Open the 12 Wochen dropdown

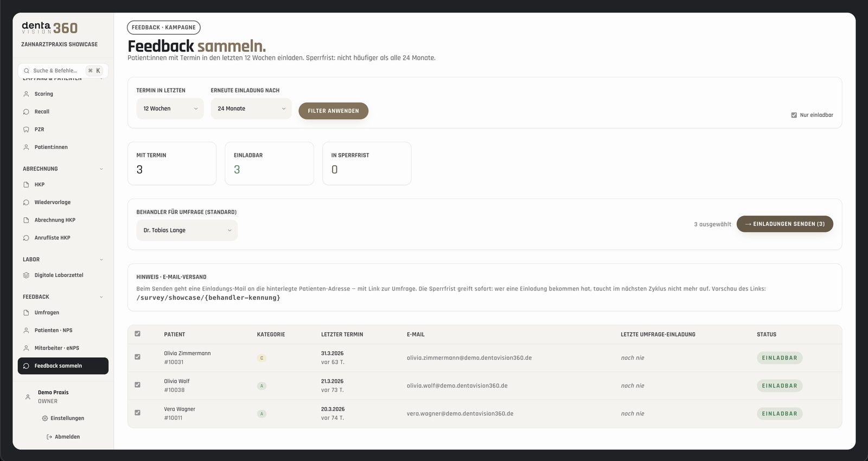pos(170,109)
